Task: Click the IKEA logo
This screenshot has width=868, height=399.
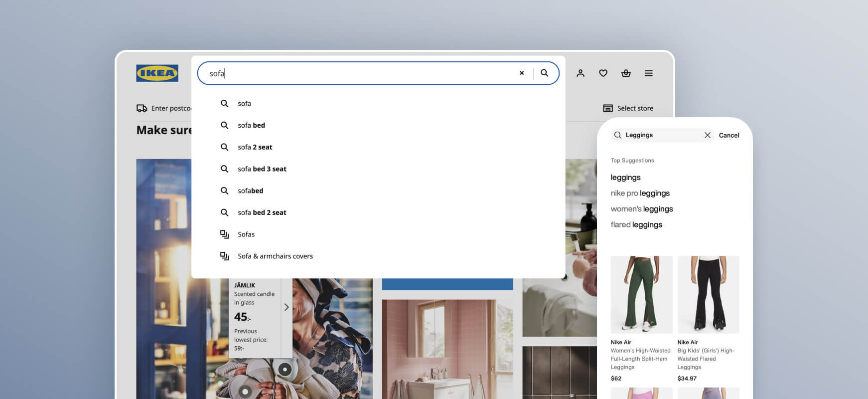Action: point(157,73)
